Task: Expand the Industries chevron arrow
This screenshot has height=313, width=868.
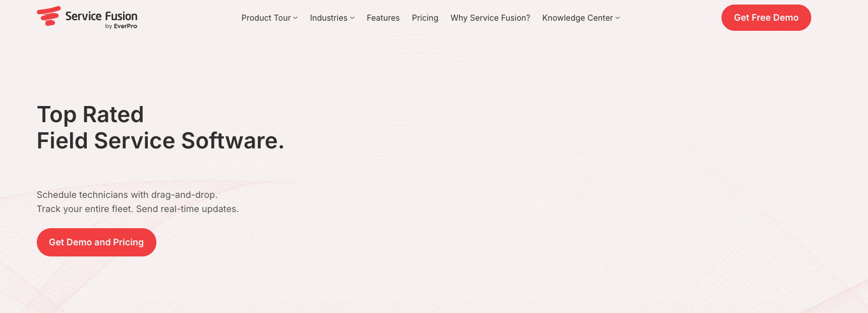Action: click(x=352, y=18)
